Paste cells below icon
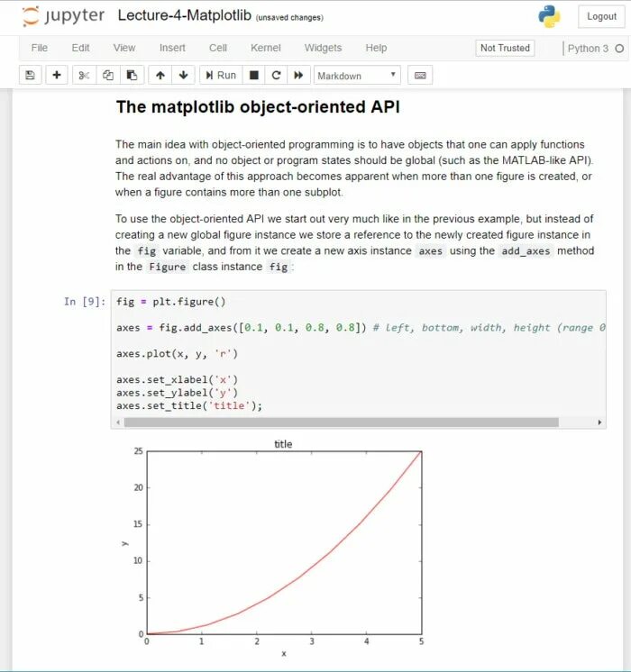Image resolution: width=631 pixels, height=672 pixels. pyautogui.click(x=132, y=76)
